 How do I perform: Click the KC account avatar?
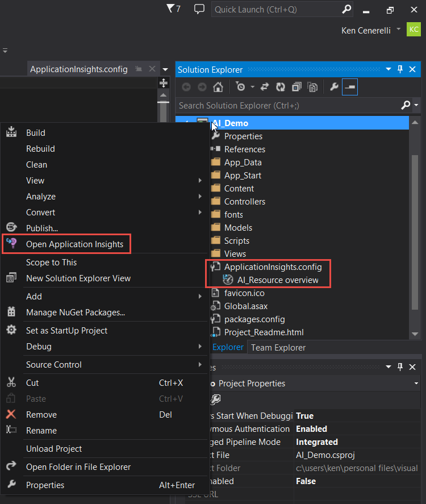(x=414, y=30)
